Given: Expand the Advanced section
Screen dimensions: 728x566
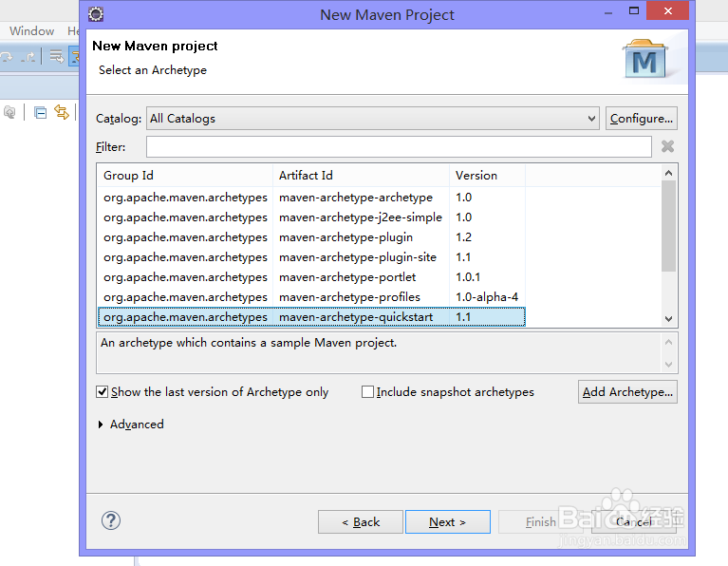Looking at the screenshot, I should pos(101,424).
